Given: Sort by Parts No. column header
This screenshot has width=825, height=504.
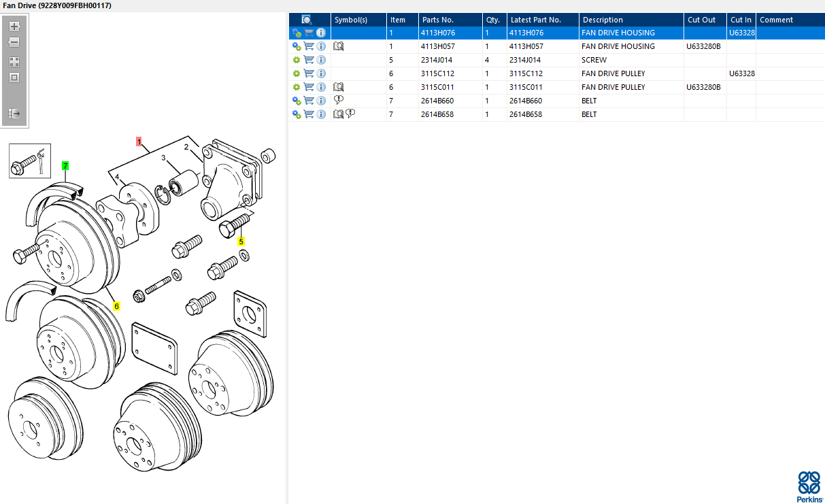Looking at the screenshot, I should click(450, 20).
